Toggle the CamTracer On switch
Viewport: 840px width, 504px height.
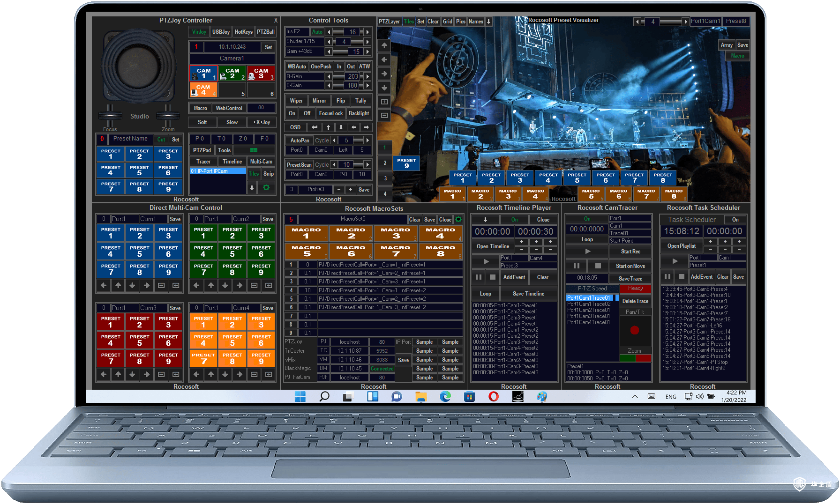pos(587,219)
